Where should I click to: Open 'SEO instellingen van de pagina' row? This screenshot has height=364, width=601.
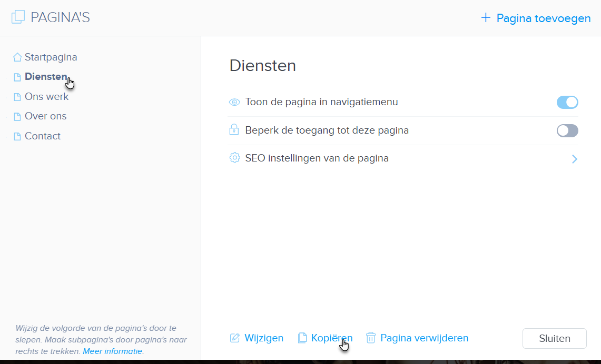click(x=403, y=158)
